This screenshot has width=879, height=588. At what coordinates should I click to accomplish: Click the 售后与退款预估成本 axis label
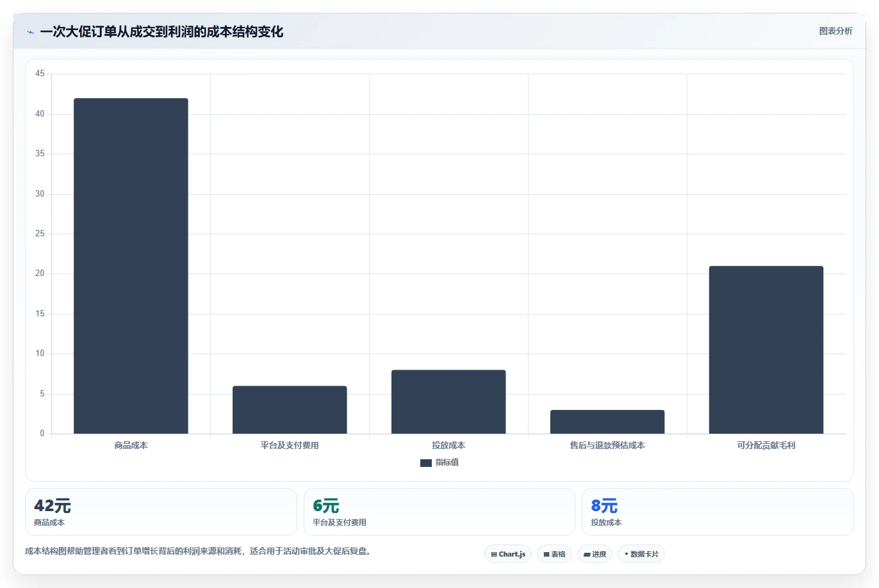pos(607,445)
